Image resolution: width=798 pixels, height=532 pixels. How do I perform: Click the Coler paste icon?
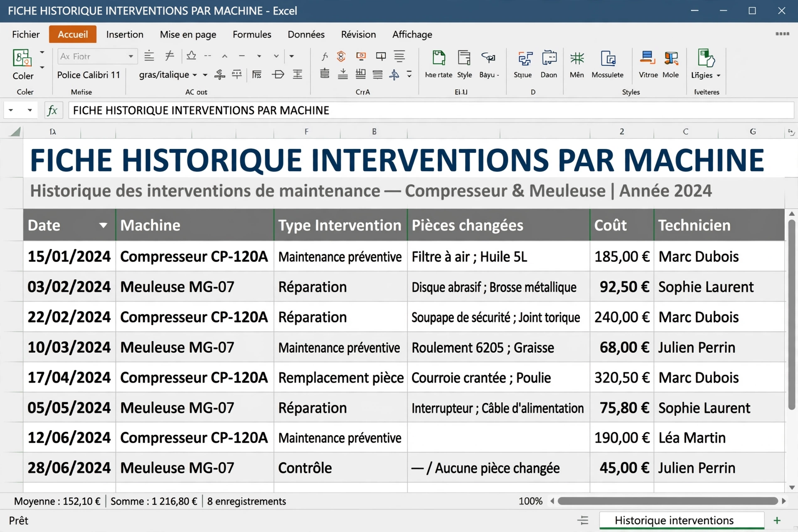(22, 58)
